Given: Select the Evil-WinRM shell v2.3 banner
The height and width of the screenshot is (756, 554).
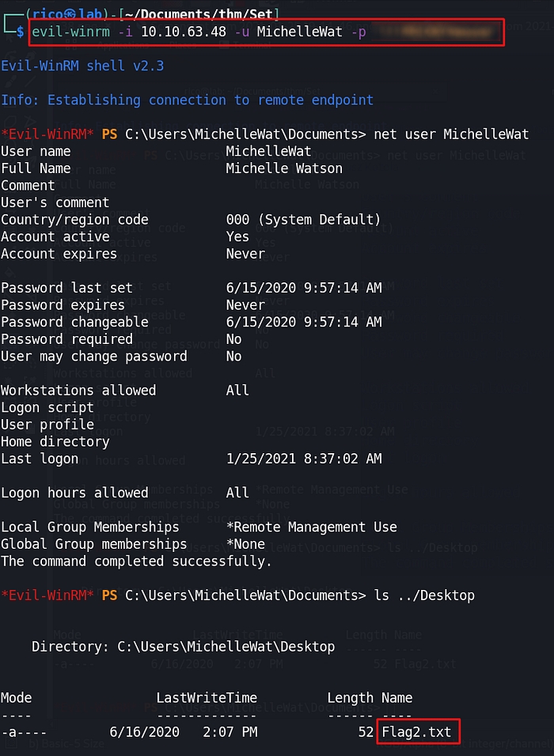Looking at the screenshot, I should click(x=82, y=66).
